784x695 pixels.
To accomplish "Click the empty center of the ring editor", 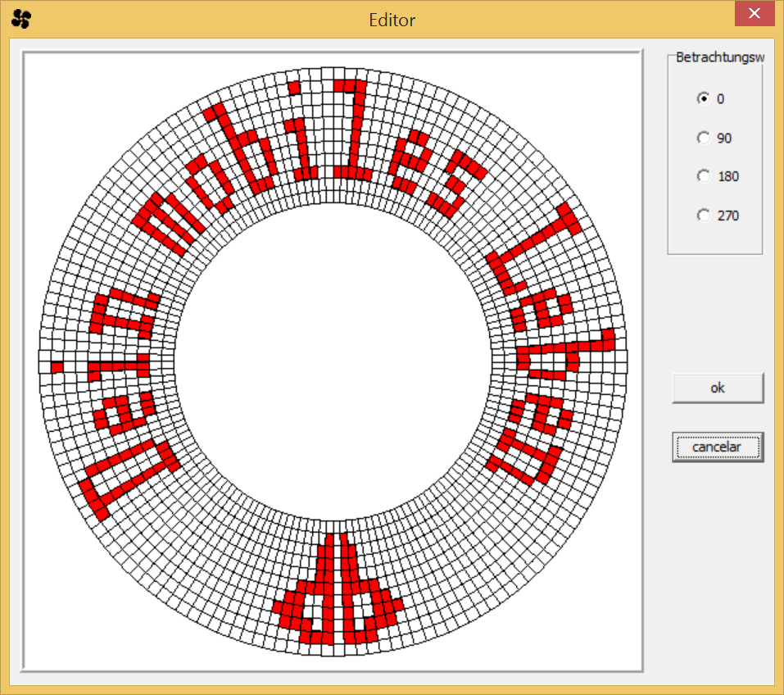I will click(x=333, y=361).
